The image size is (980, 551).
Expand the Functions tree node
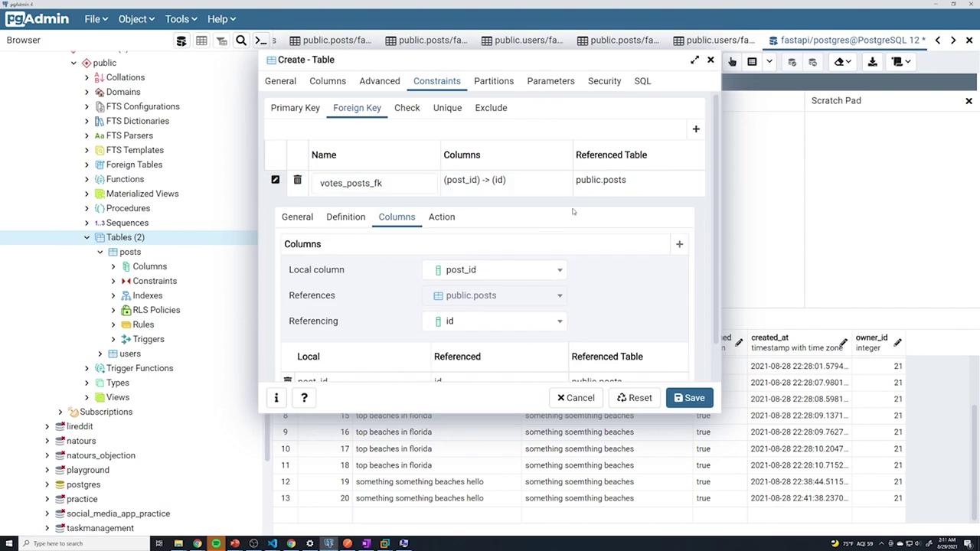87,180
